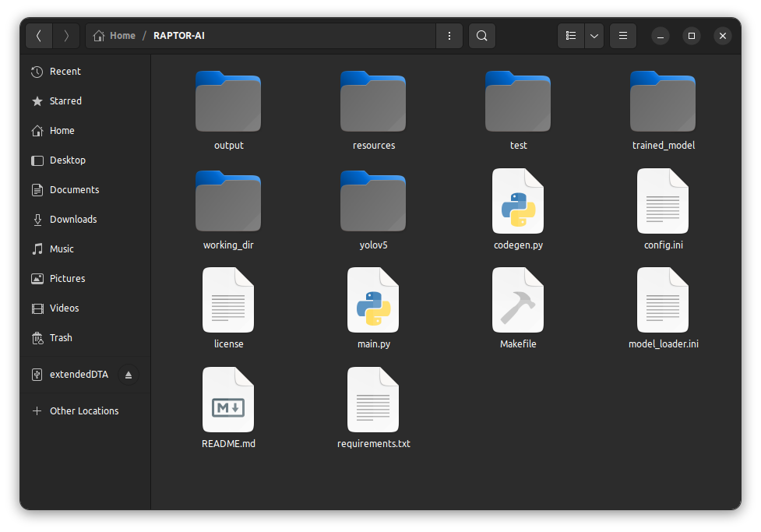
Task: Toggle list view layout button
Action: 571,36
